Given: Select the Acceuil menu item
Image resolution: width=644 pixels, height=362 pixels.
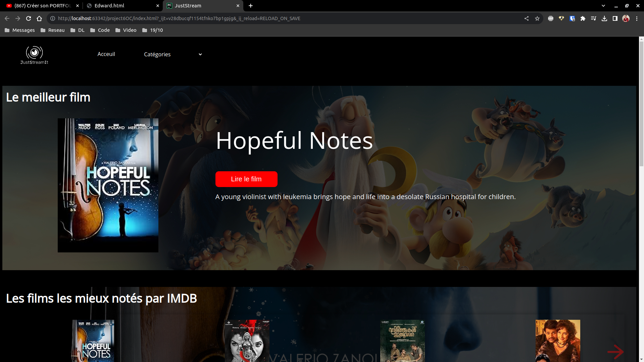Looking at the screenshot, I should [106, 54].
